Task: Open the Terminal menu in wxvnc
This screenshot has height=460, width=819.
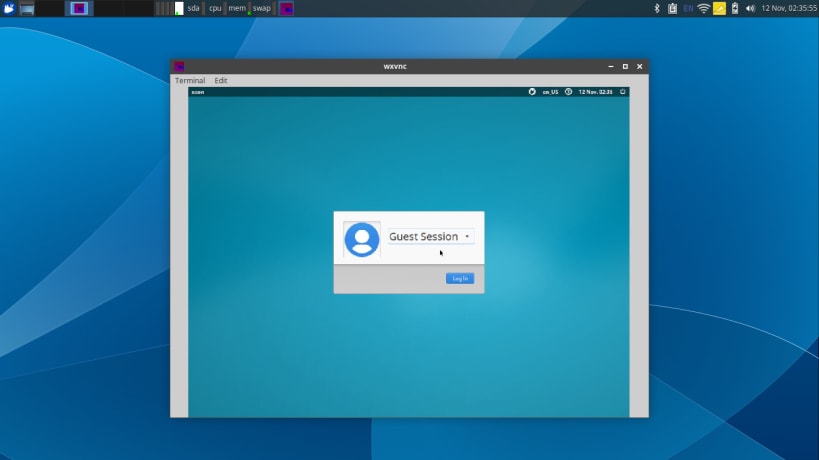Action: (190, 80)
